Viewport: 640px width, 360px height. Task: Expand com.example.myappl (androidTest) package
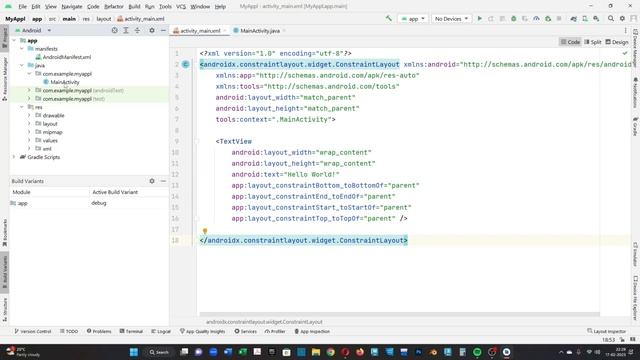29,90
